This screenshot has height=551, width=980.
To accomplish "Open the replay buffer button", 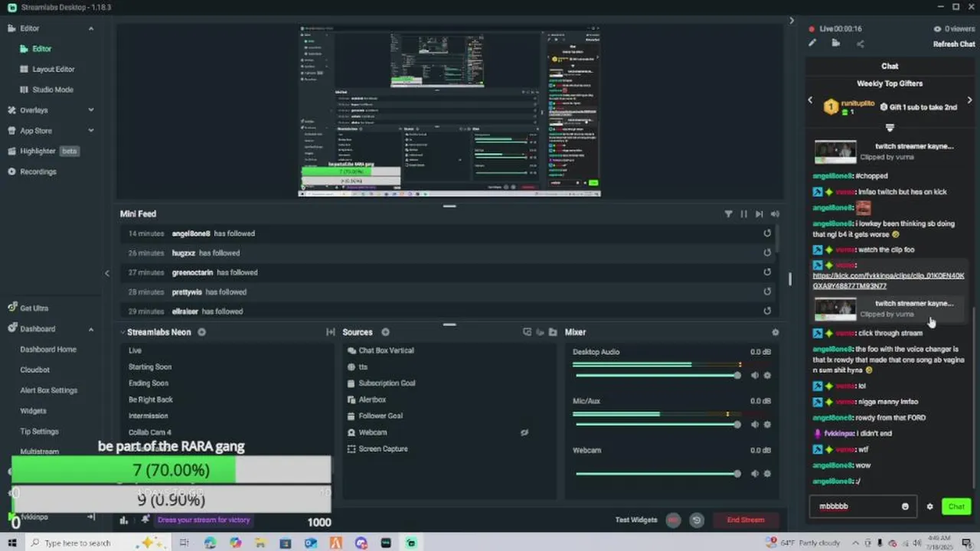I will [x=697, y=520].
